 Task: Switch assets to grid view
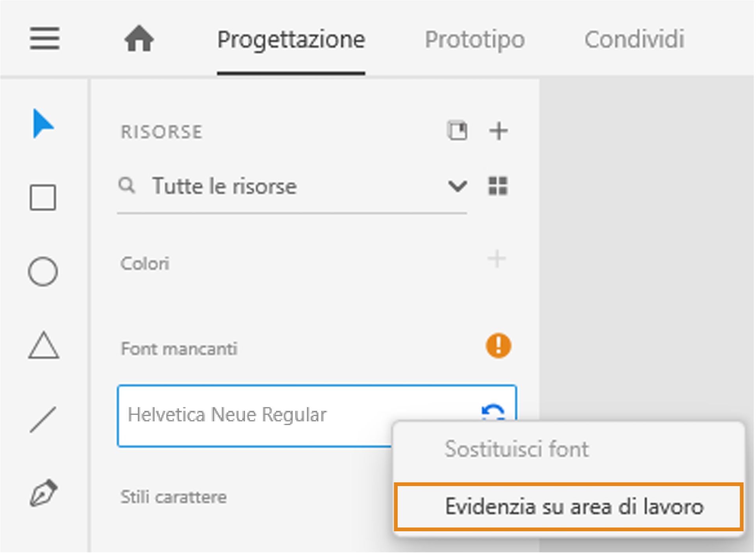498,186
